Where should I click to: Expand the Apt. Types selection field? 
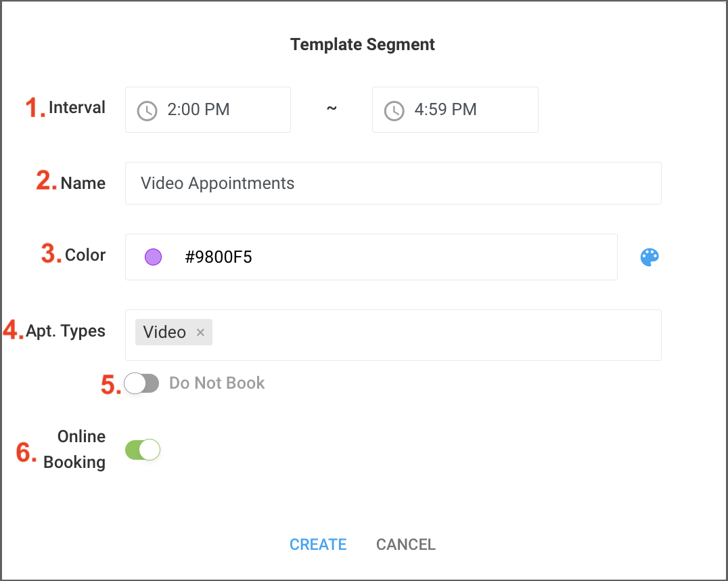[x=393, y=335]
